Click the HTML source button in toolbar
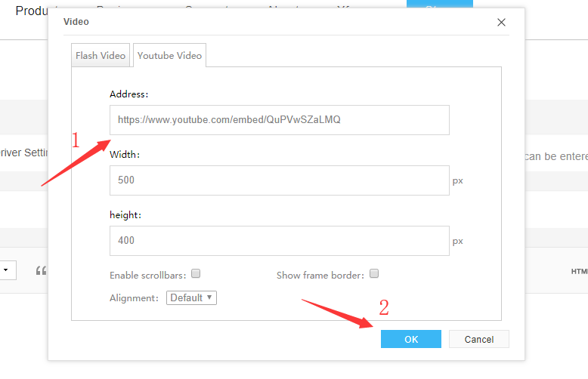The height and width of the screenshot is (379, 588). 580,272
